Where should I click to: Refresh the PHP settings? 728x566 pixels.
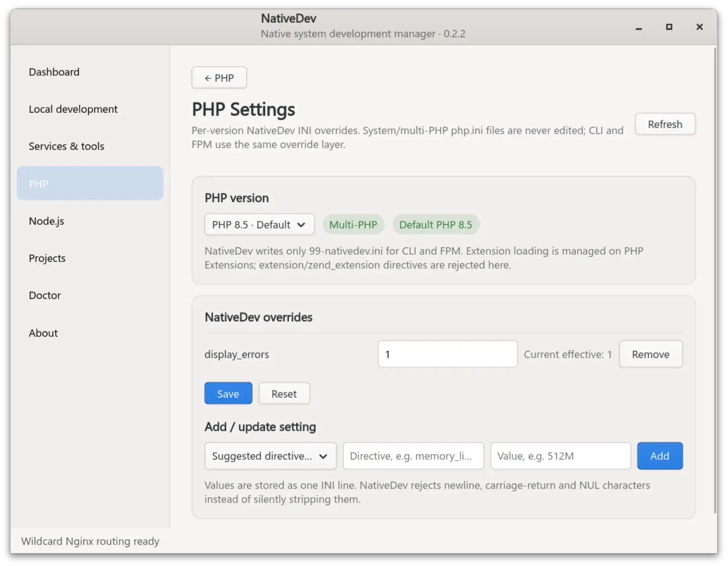(665, 124)
